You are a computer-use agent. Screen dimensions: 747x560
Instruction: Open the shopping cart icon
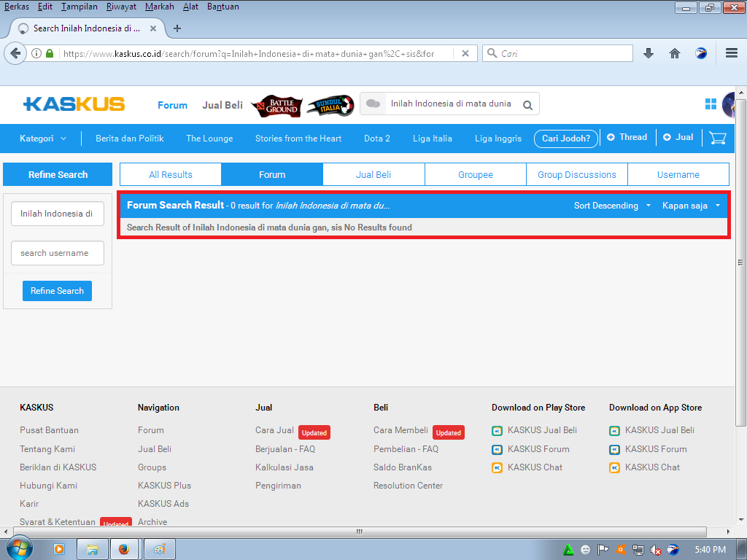coord(718,138)
